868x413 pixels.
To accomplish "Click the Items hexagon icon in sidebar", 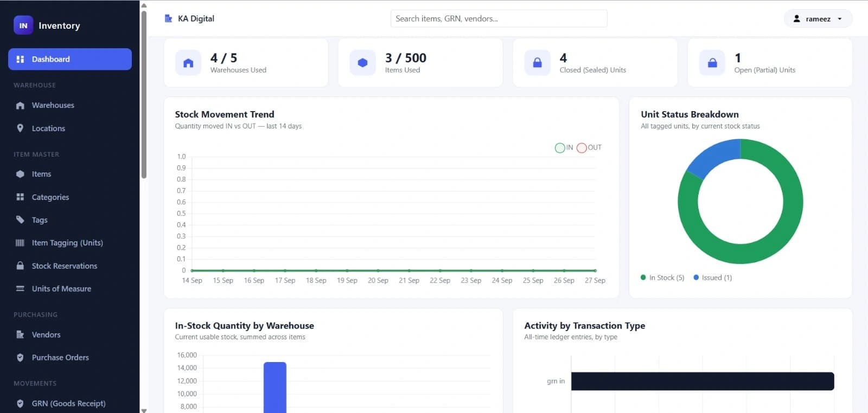I will [x=20, y=174].
